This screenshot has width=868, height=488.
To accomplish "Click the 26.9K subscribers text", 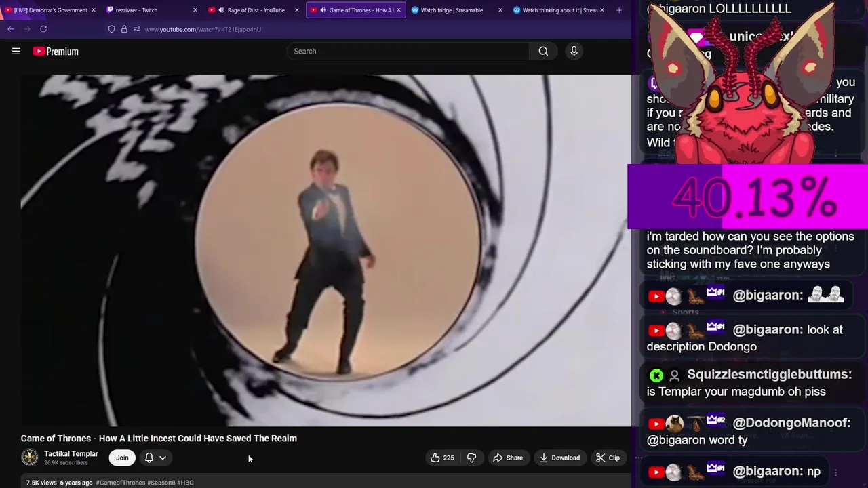I will click(66, 463).
